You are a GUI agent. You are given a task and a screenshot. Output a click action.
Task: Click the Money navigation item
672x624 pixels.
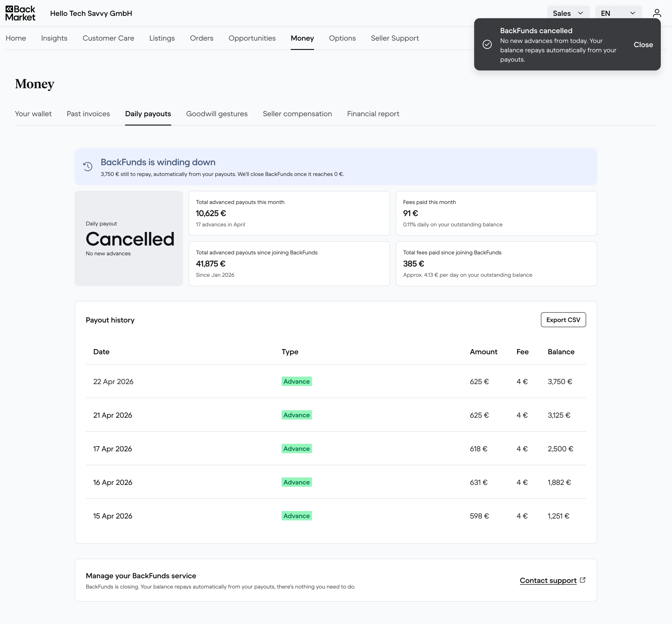click(x=302, y=38)
